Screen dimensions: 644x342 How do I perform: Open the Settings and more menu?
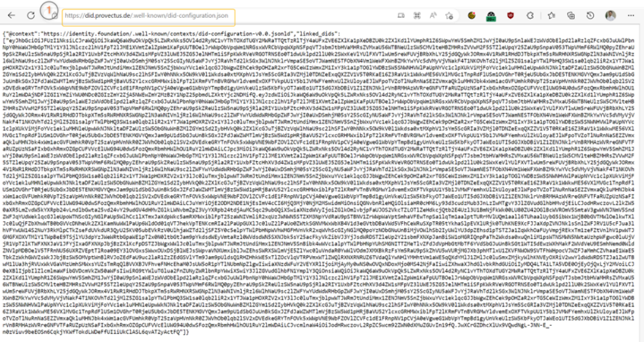630,15
